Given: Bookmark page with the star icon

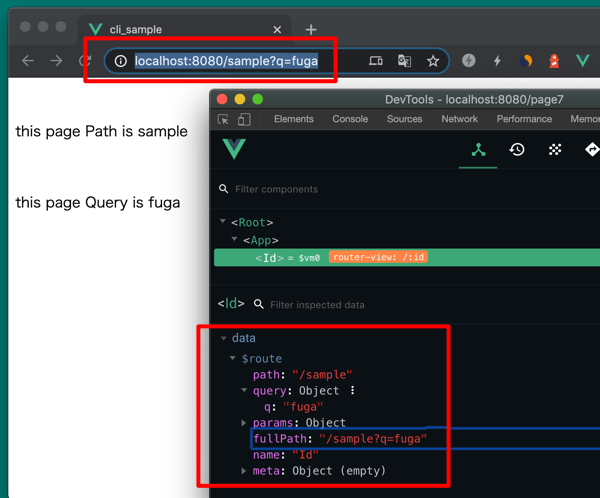Looking at the screenshot, I should pos(433,61).
